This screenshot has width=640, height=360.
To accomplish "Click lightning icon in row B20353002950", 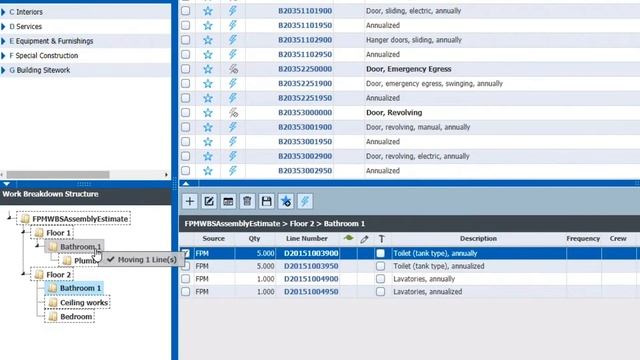I will (x=233, y=171).
